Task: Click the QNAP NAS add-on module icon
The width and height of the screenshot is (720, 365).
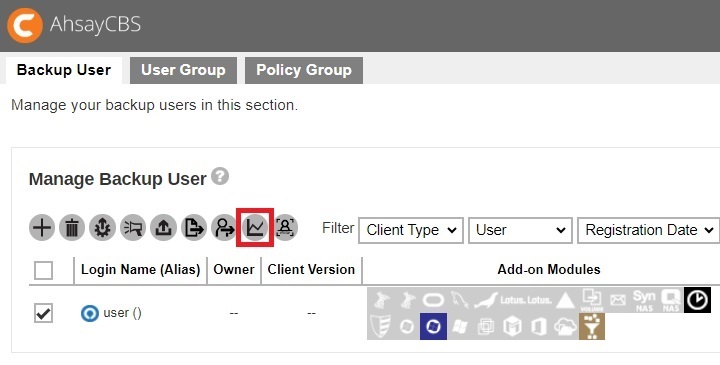Action: click(x=670, y=300)
